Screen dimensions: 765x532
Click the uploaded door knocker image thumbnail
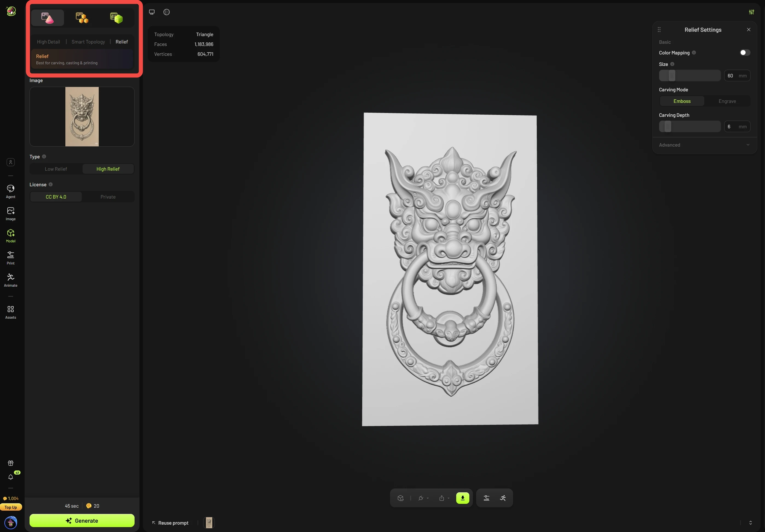[x=82, y=117]
